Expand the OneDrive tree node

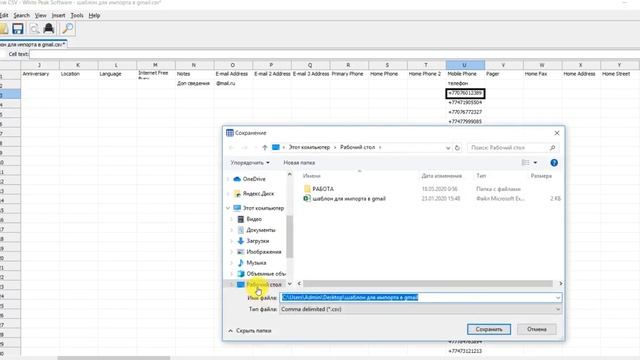pos(228,179)
